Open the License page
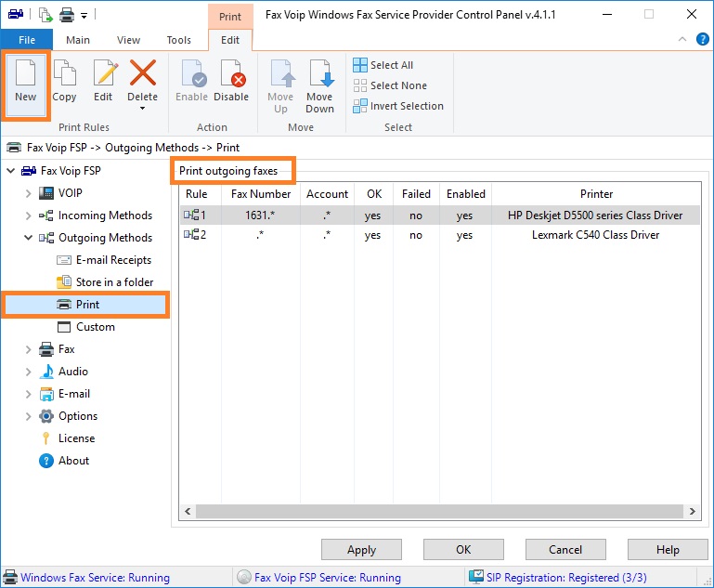Image resolution: width=714 pixels, height=588 pixels. pyautogui.click(x=67, y=438)
